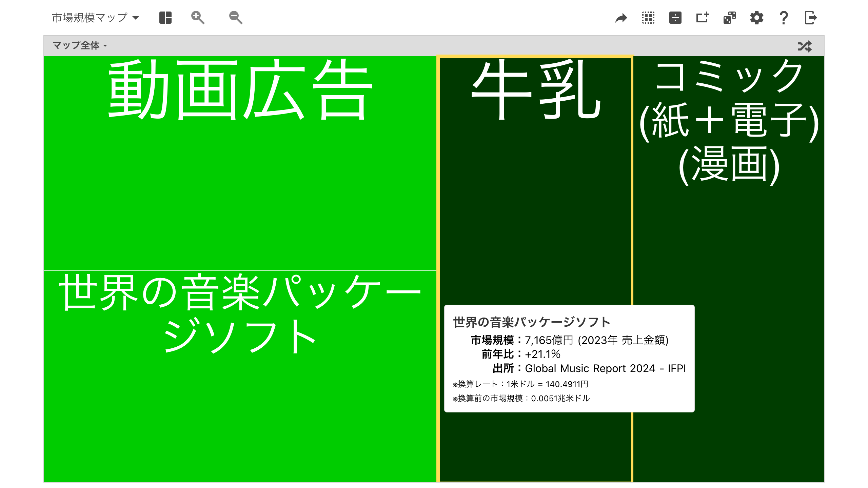Click the tooltip title 世界の音楽パッケージソフト
This screenshot has height=488, width=868.
[532, 322]
